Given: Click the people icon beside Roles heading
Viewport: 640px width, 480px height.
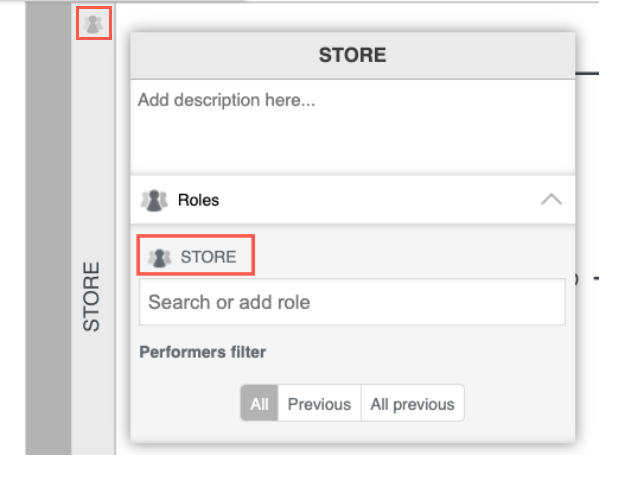Looking at the screenshot, I should tap(153, 200).
